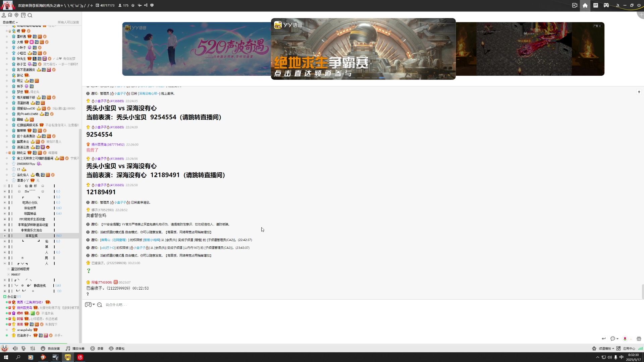Go to the home icon in title bar
The height and width of the screenshot is (362, 644).
[x=585, y=5]
